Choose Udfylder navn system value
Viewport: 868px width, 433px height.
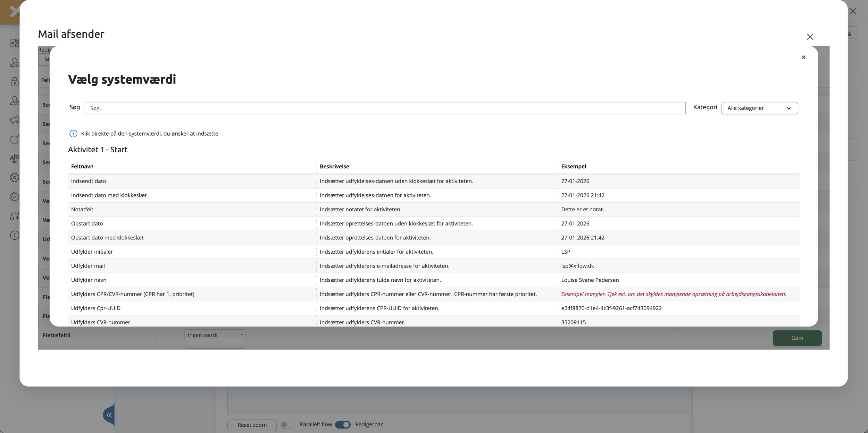click(x=89, y=280)
